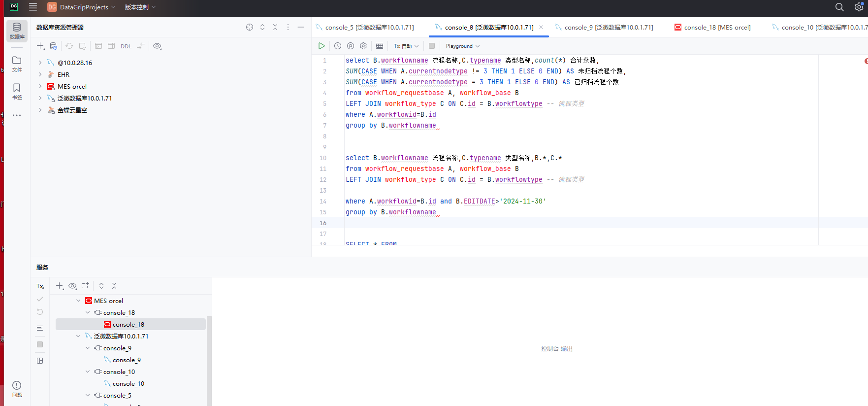Click the align lines icon in services
868x406 pixels.
click(40, 328)
